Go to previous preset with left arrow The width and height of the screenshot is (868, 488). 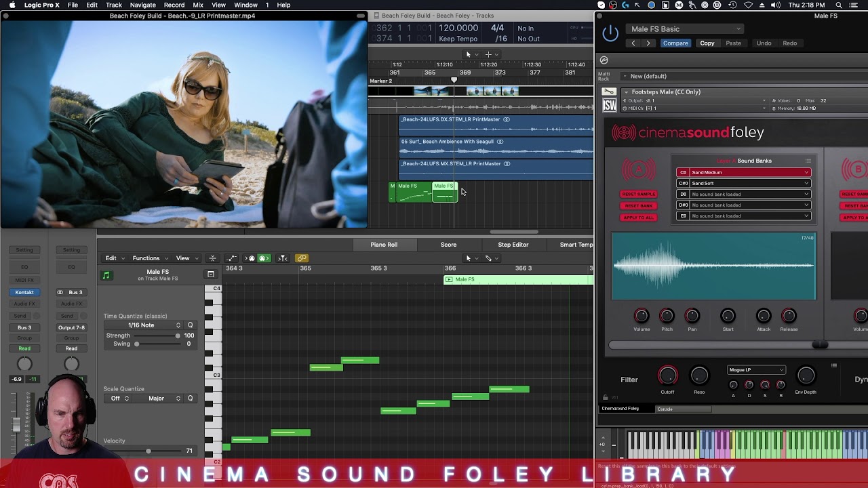[633, 43]
